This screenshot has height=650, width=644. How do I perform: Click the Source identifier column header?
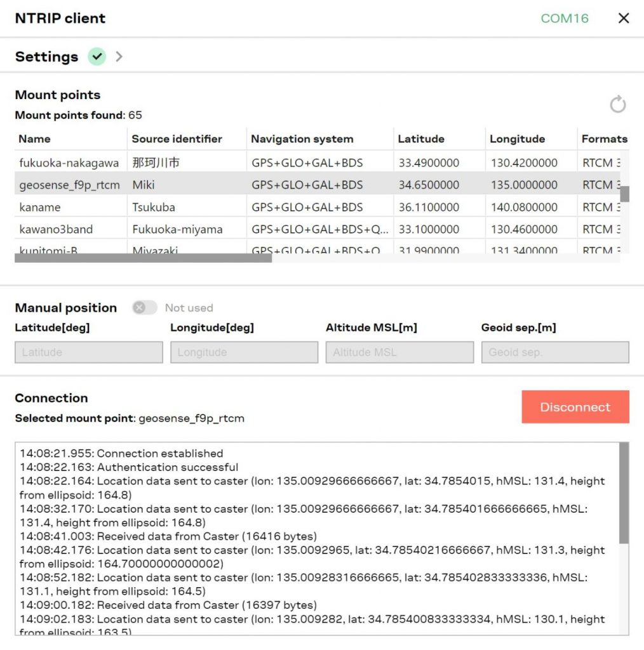pyautogui.click(x=177, y=139)
